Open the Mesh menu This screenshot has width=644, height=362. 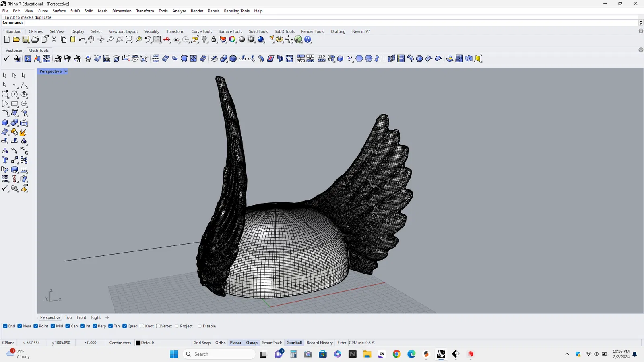(103, 11)
